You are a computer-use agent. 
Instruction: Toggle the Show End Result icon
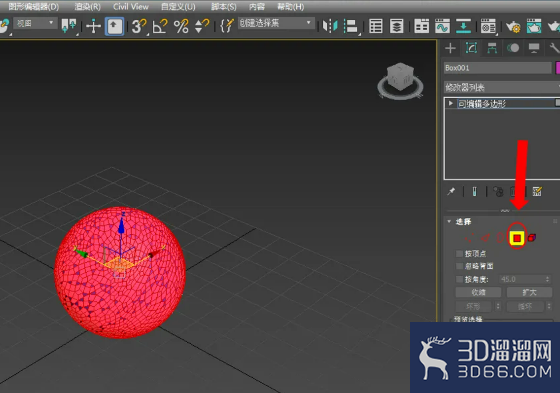[x=474, y=191]
